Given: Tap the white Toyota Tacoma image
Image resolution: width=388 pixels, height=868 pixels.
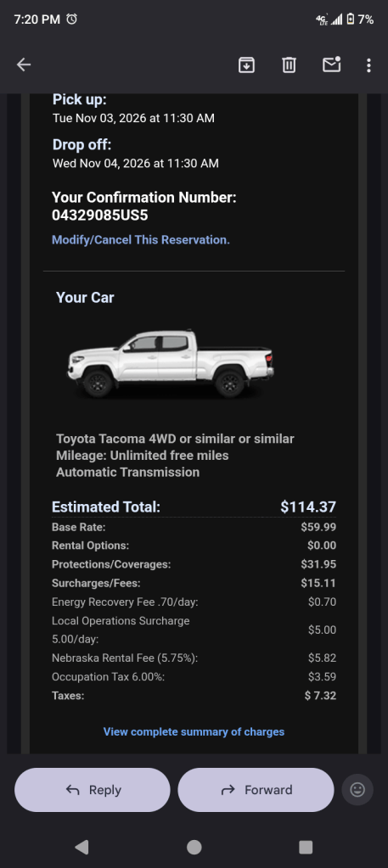Looking at the screenshot, I should [171, 364].
